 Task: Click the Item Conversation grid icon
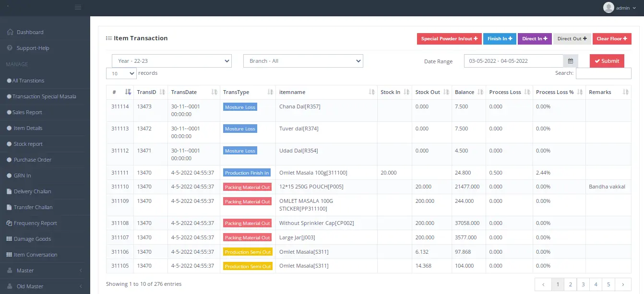[9, 255]
